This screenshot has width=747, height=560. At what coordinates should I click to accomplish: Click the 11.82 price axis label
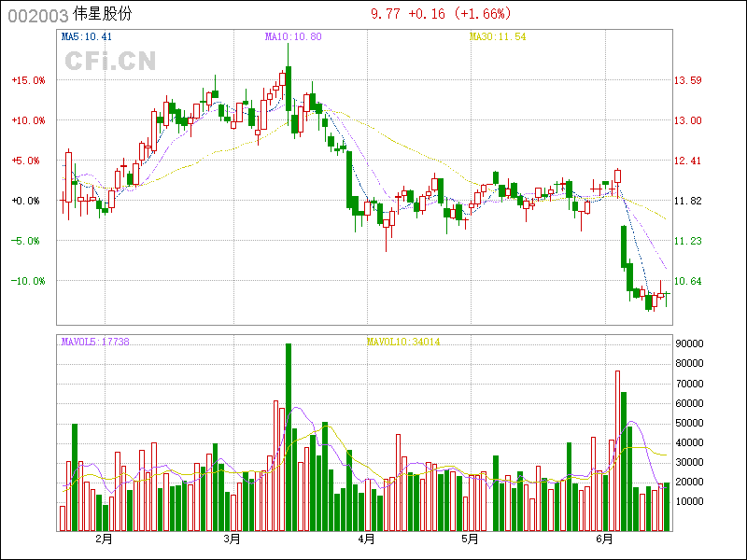[688, 201]
